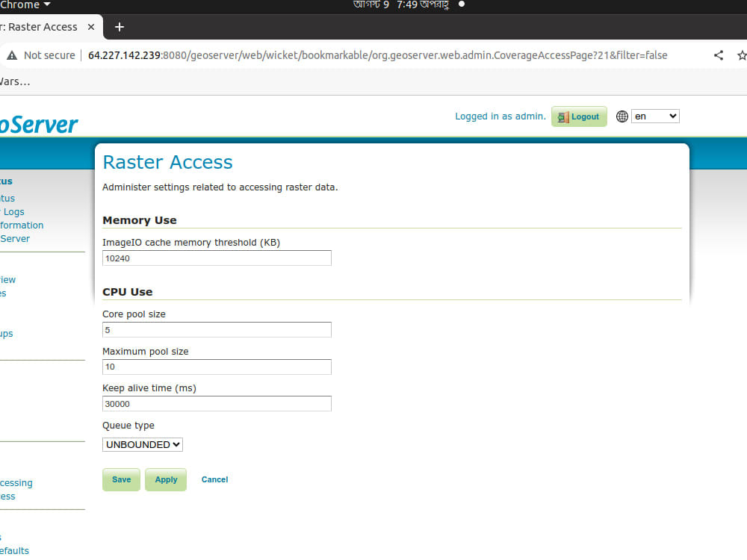Click the Not secure warning icon
This screenshot has height=560, width=747.
12,55
